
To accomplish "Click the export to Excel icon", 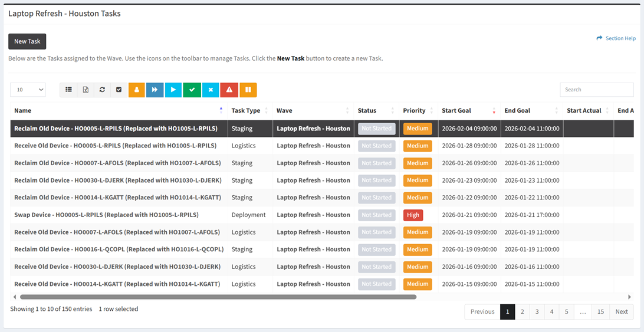I will click(x=86, y=90).
